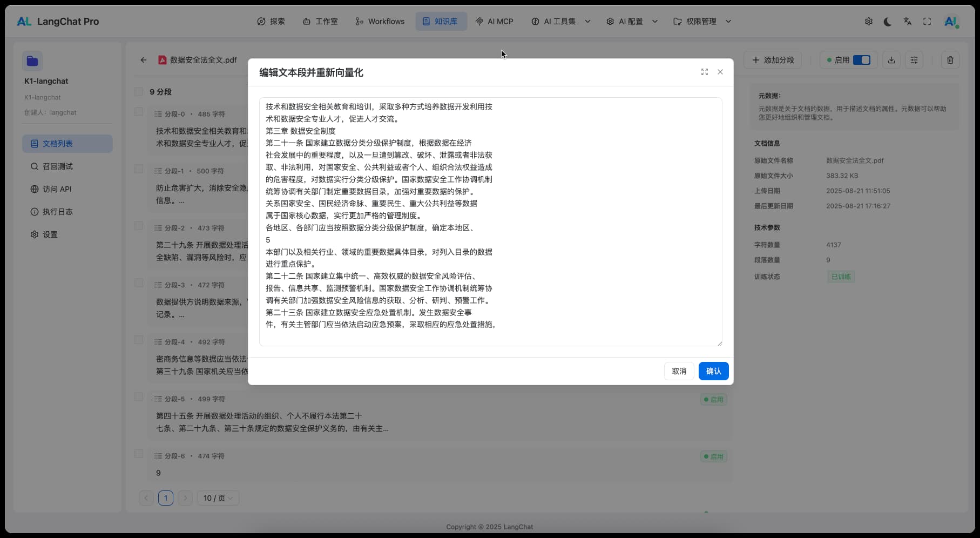Click the download icon button

891,60
